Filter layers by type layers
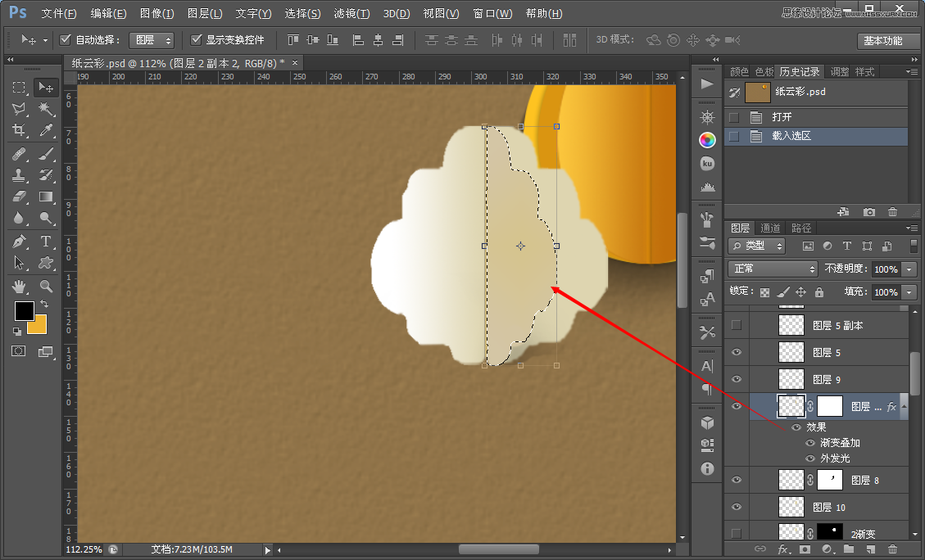 (847, 246)
